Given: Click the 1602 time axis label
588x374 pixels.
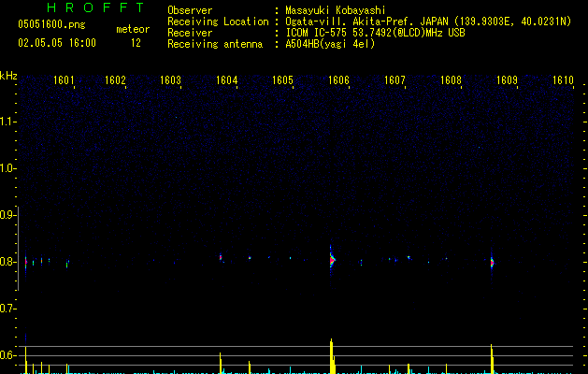Looking at the screenshot, I should click(x=115, y=80).
